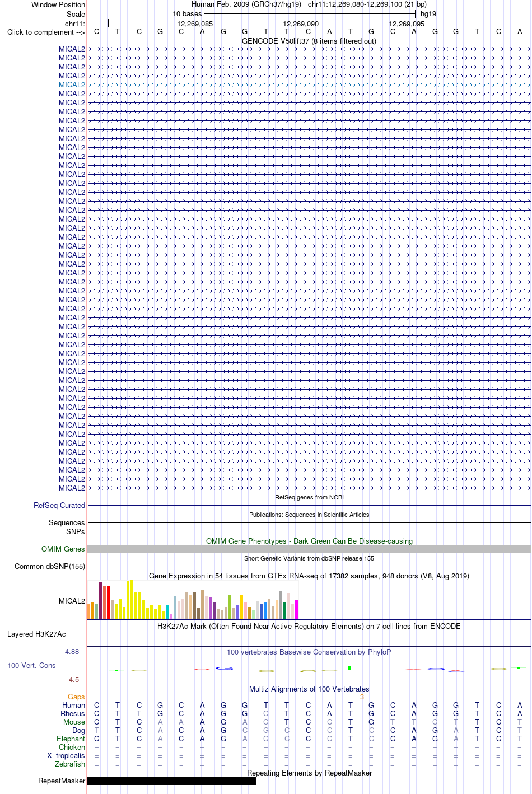Open '100 vertebrates Basewise Conservation by PhyloP'
Image resolution: width=532 pixels, height=794 pixels.
click(309, 652)
